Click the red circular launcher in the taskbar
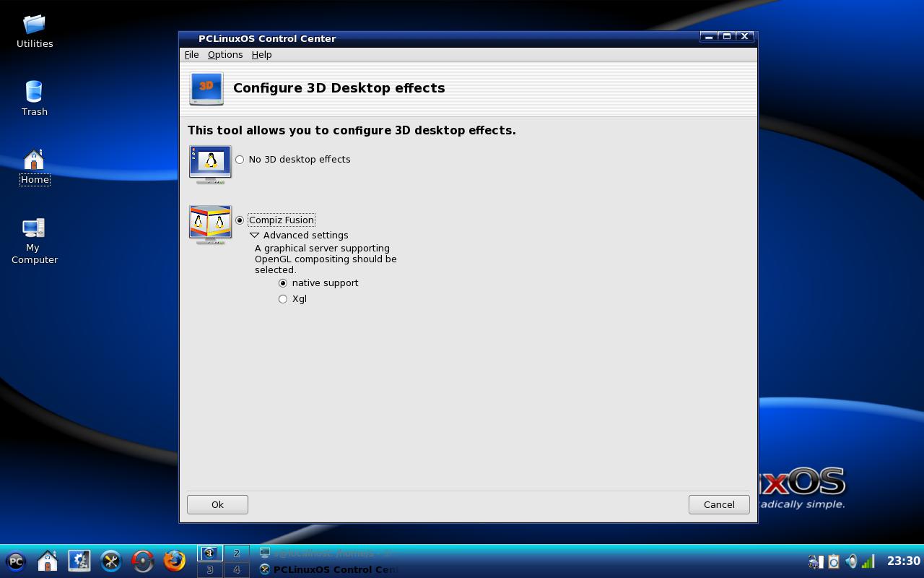Screen dimensions: 924x578 pyautogui.click(x=143, y=561)
